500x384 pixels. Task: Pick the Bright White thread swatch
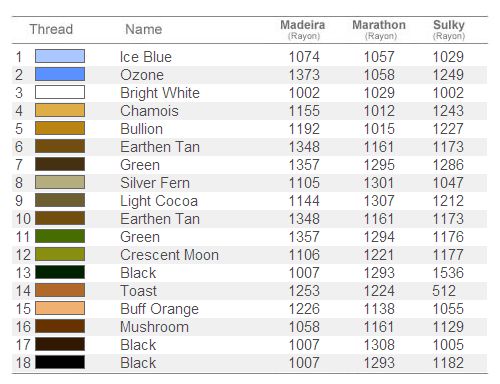point(60,92)
